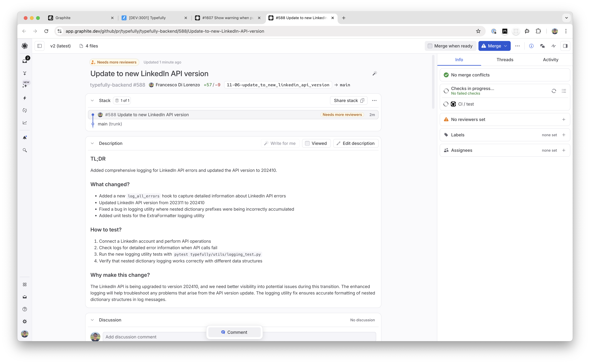This screenshot has width=590, height=364.
Task: Open the three-dot menu next to Merge
Action: pyautogui.click(x=517, y=46)
